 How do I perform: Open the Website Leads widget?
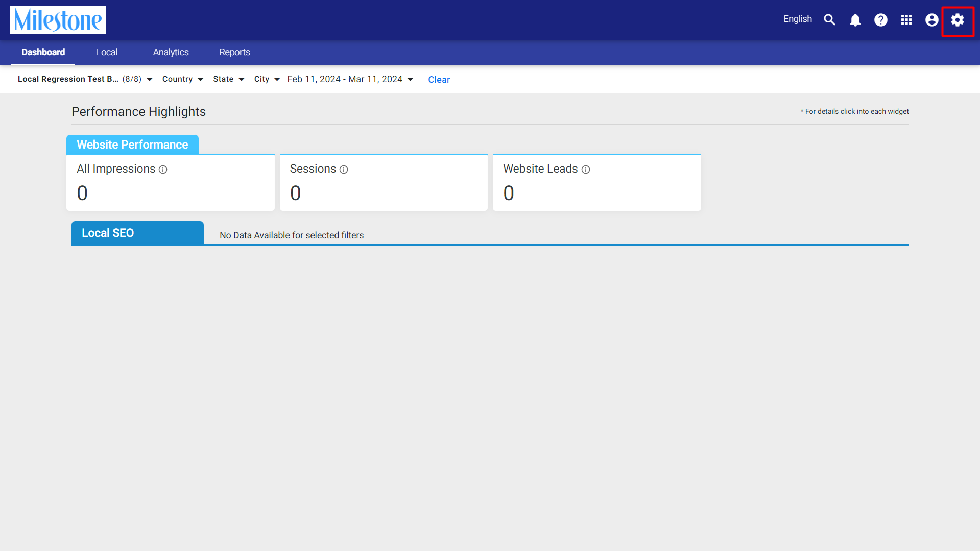pos(597,182)
